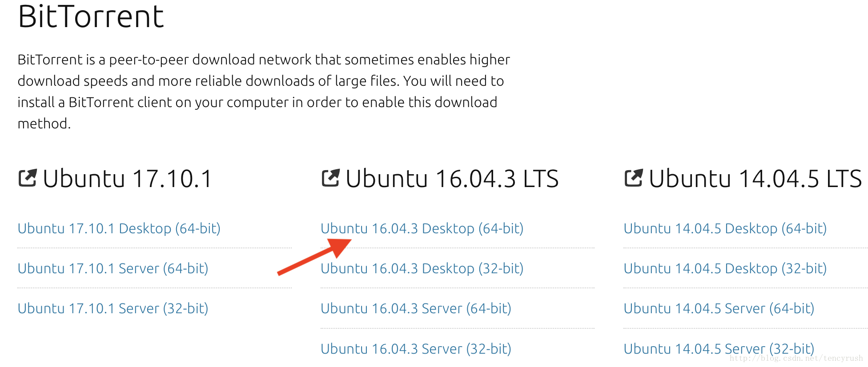Click external link icon beside Ubuntu 14.04.5 LTS
Screen dimensions: 868x367
[633, 178]
